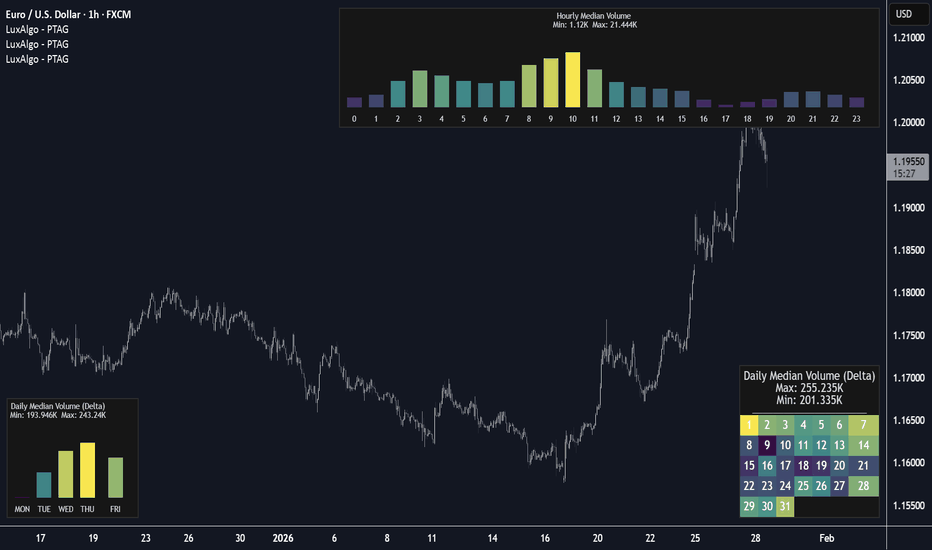This screenshot has width=932, height=550.
Task: Select day 9 cell in the calendar heatmap
Action: coord(768,445)
